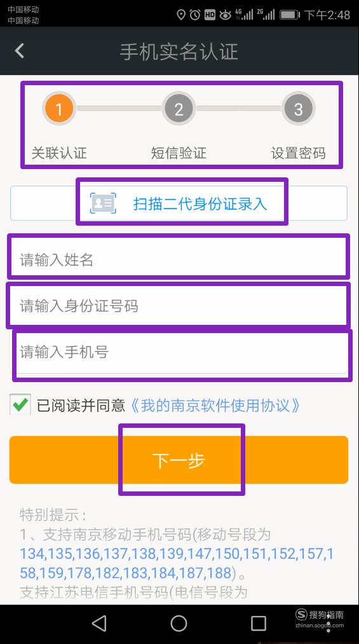359x644 pixels.
Task: Select step 1 orange circle
Action: click(x=58, y=109)
